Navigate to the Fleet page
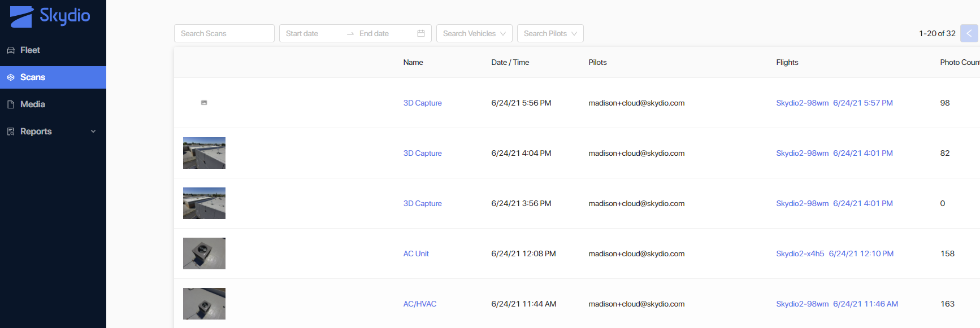The image size is (980, 328). (30, 50)
